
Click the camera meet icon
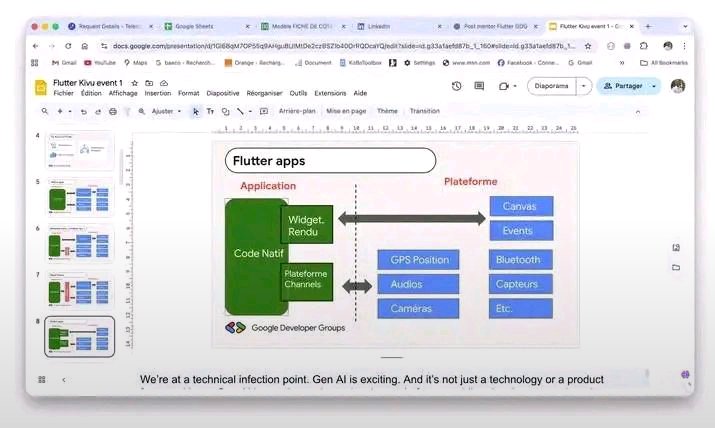tap(504, 86)
